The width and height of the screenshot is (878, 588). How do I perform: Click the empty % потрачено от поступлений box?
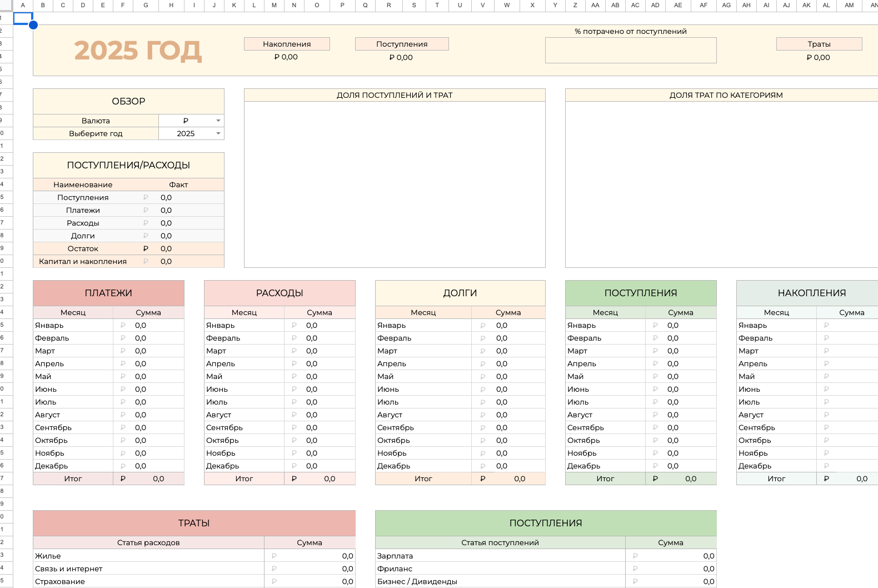[x=631, y=51]
